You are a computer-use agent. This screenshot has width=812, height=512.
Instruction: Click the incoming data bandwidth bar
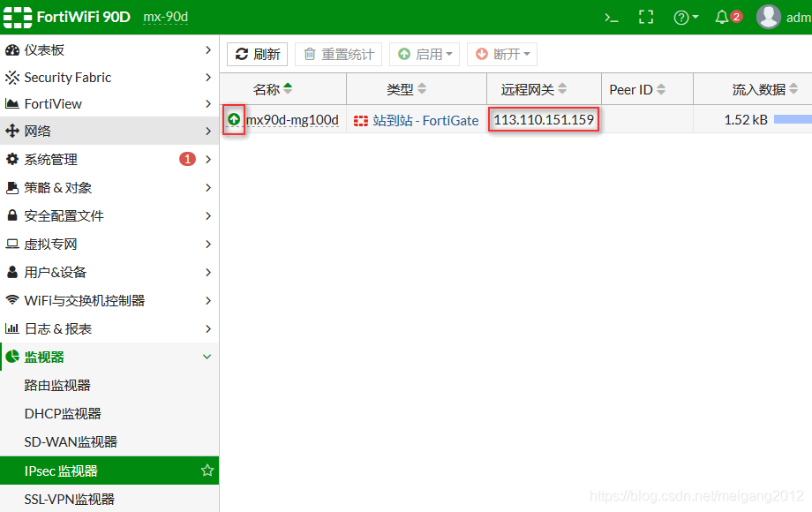click(x=793, y=119)
